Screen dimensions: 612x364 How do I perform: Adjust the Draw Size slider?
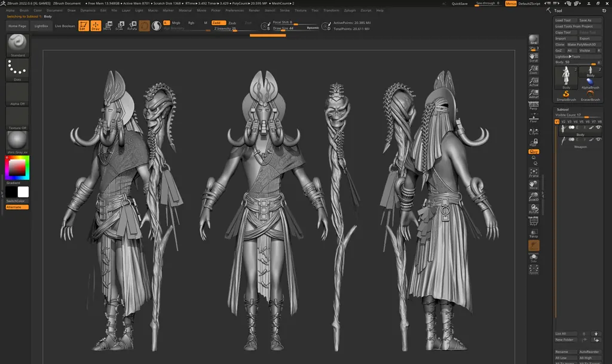click(295, 28)
